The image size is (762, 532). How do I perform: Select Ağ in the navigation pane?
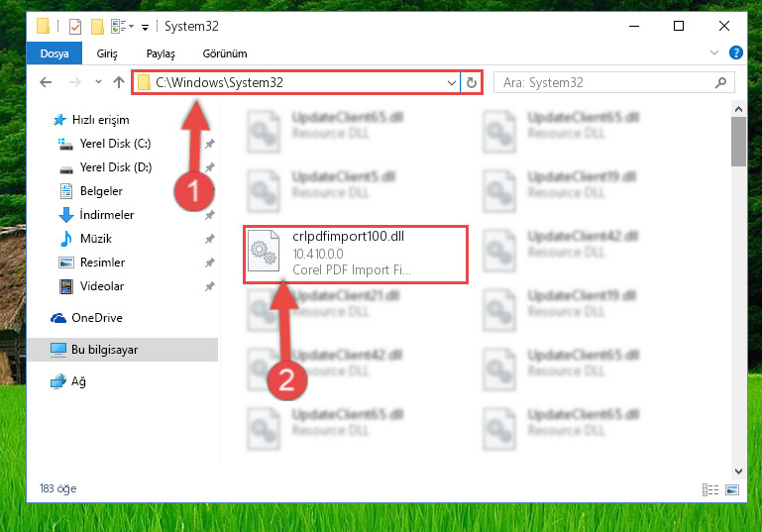coord(78,381)
